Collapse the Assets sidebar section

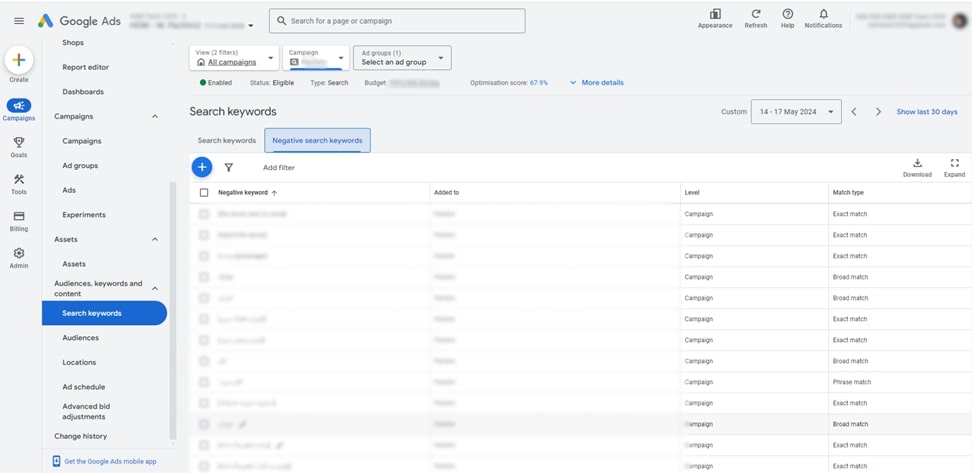(155, 239)
